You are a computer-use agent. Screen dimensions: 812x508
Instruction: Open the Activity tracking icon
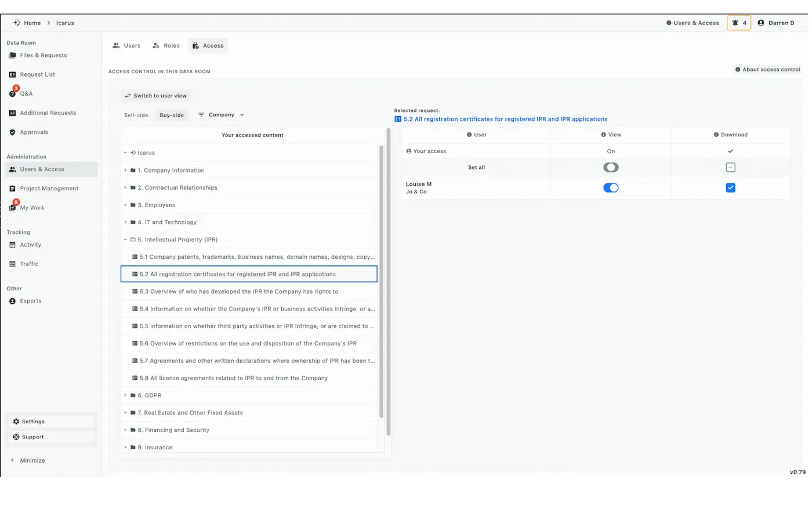(x=12, y=245)
